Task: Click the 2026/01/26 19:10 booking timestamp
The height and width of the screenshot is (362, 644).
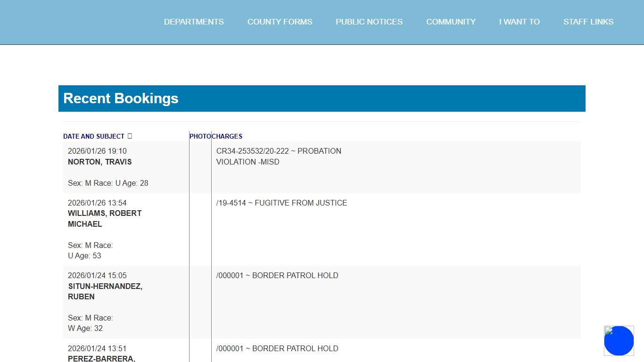Action: [97, 151]
